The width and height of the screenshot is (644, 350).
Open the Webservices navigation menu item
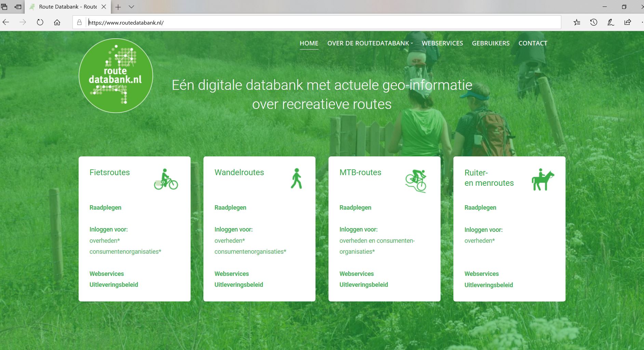tap(442, 43)
